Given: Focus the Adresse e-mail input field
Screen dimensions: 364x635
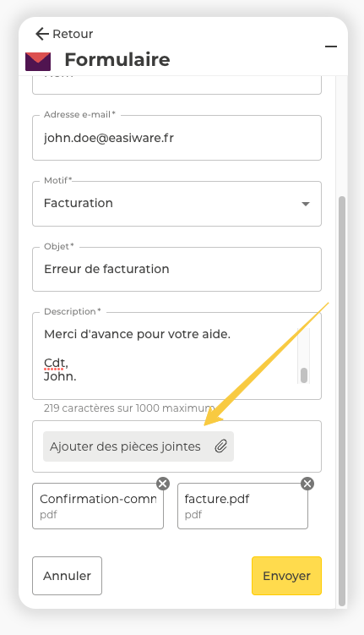Looking at the screenshot, I should [177, 138].
